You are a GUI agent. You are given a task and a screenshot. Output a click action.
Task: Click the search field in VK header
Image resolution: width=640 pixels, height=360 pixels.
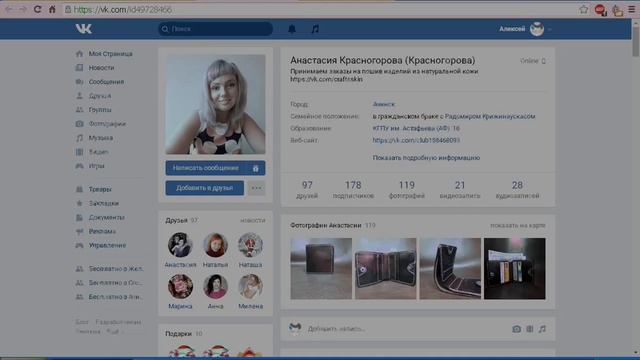point(216,29)
